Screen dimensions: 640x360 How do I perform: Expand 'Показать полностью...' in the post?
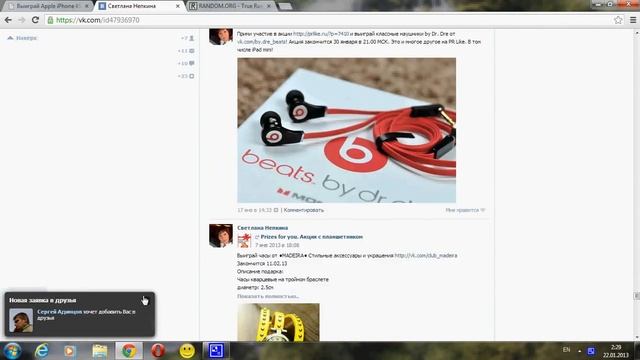pyautogui.click(x=268, y=296)
